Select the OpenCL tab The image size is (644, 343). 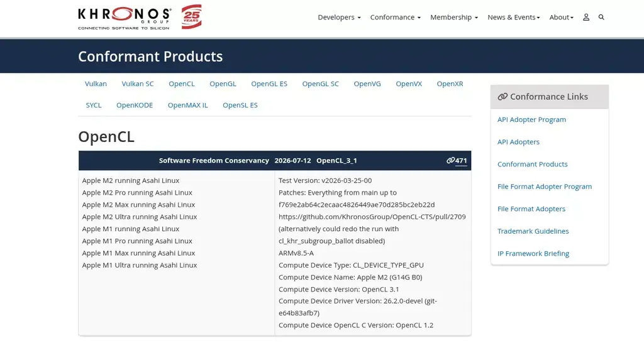tap(182, 84)
